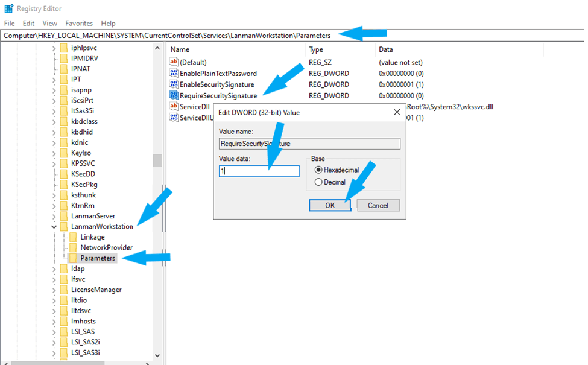
Task: Click the KSecDD folder icon
Action: tap(64, 174)
